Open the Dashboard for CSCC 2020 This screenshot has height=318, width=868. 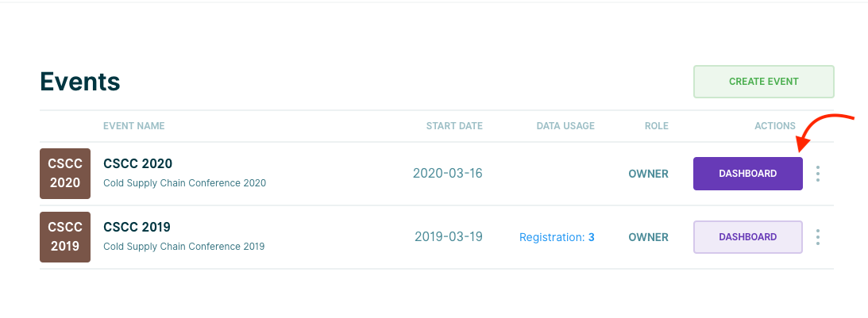(747, 174)
